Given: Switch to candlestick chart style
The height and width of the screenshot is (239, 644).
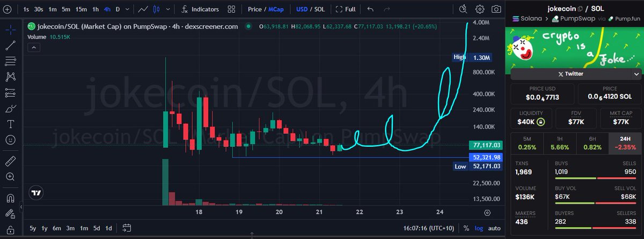Looking at the screenshot, I should pyautogui.click(x=156, y=9).
